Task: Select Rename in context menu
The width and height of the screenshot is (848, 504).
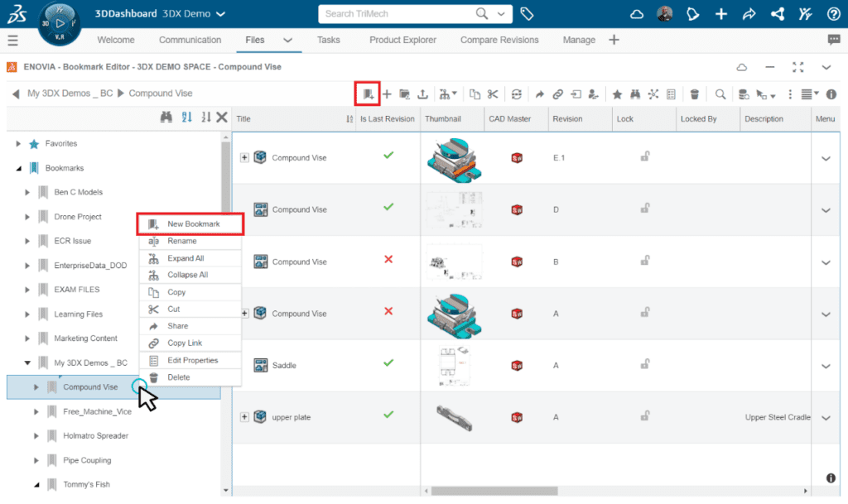Action: point(190,241)
